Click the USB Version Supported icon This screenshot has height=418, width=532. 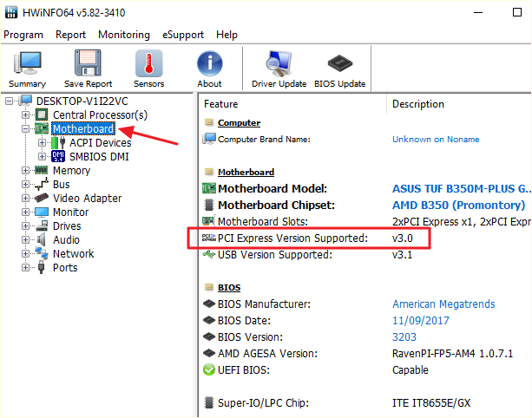pos(209,254)
